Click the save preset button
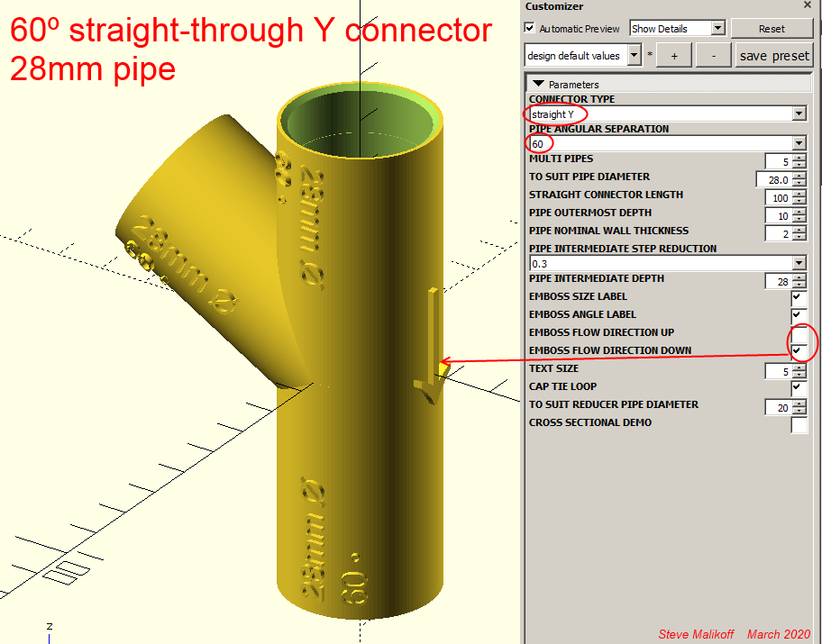This screenshot has width=822, height=644. 773,55
